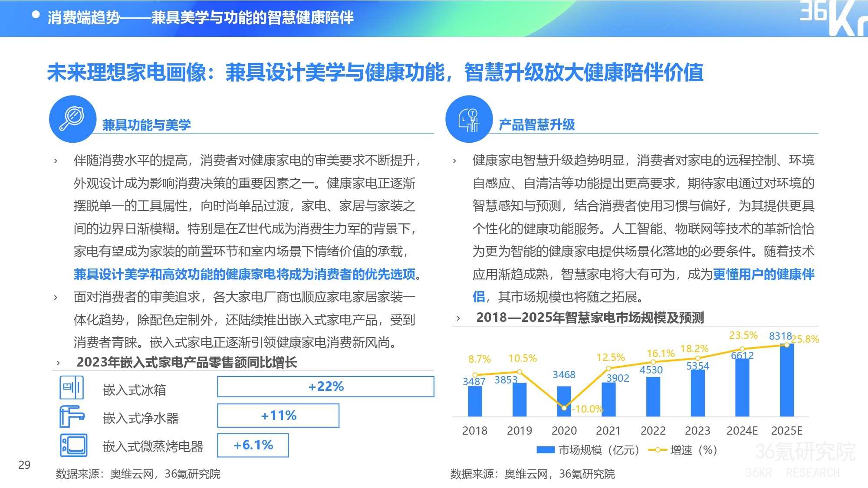Click the 2020 bar labeled 3468
868x488 pixels.
[564, 401]
